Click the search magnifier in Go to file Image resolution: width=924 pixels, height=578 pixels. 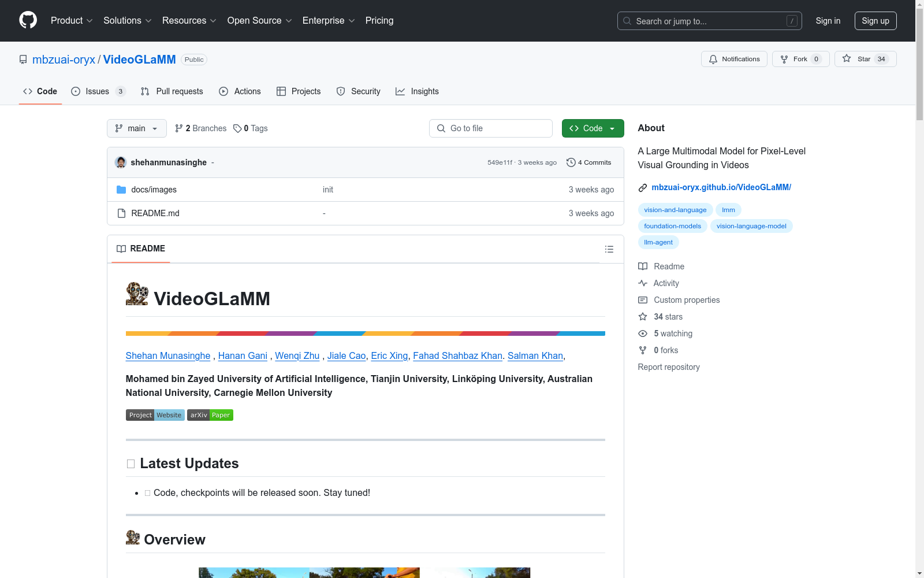(x=441, y=128)
